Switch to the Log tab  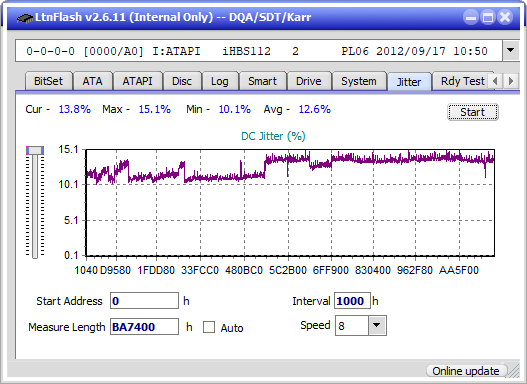click(x=220, y=81)
